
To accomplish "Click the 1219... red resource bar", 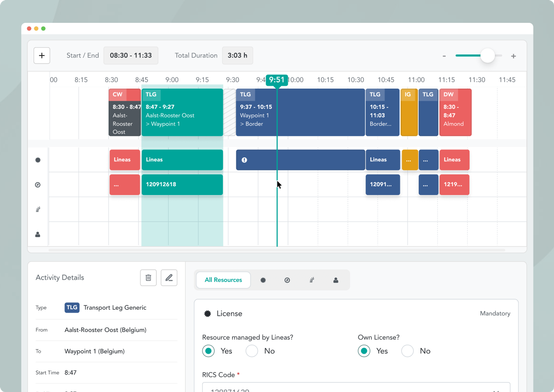I will (455, 184).
